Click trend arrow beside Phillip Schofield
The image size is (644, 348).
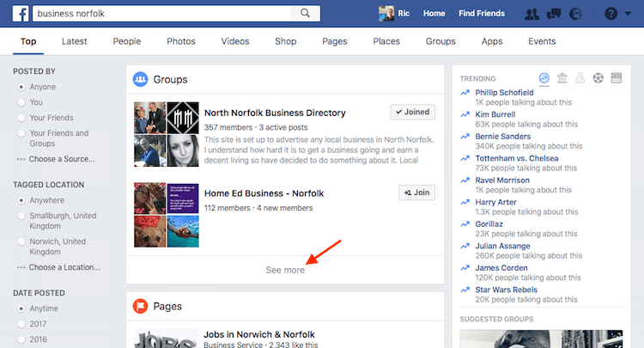[465, 93]
